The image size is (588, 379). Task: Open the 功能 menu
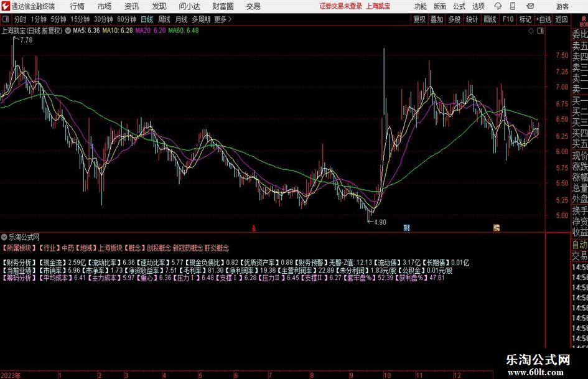421,6
